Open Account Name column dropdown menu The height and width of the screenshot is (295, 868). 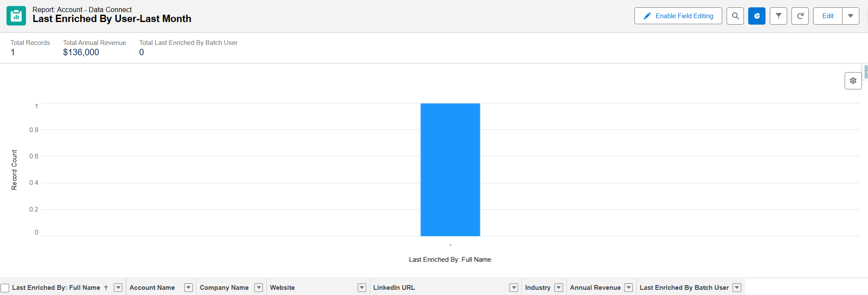189,288
